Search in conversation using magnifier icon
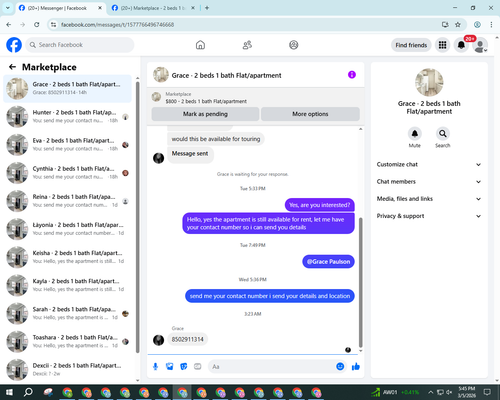Image resolution: width=500 pixels, height=400 pixels. tap(443, 134)
